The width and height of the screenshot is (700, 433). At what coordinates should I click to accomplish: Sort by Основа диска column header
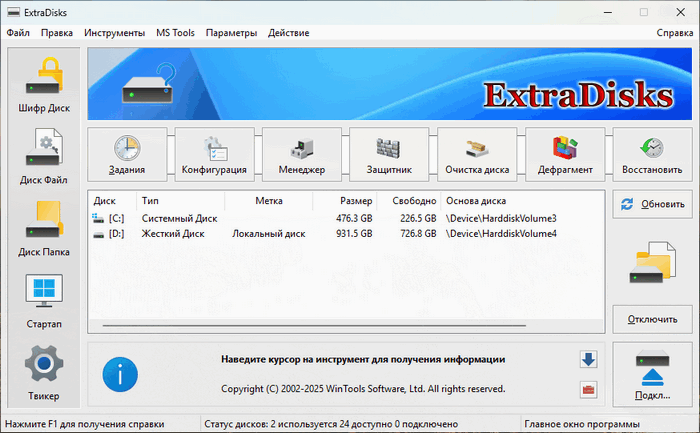[522, 201]
